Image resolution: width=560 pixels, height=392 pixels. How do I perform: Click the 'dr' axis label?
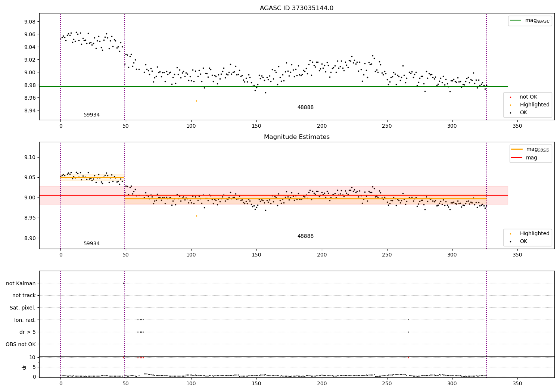[24, 367]
